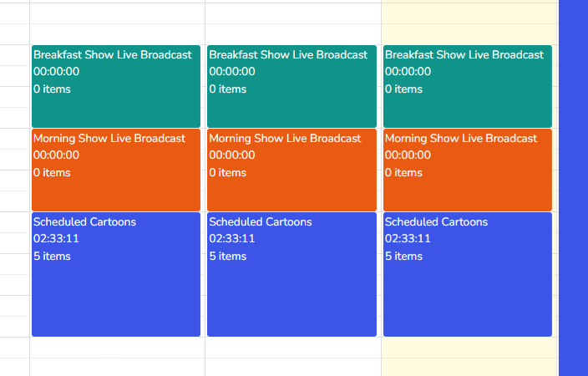Open Breakfast Show Live Broadcast in highlighted column

click(x=468, y=86)
